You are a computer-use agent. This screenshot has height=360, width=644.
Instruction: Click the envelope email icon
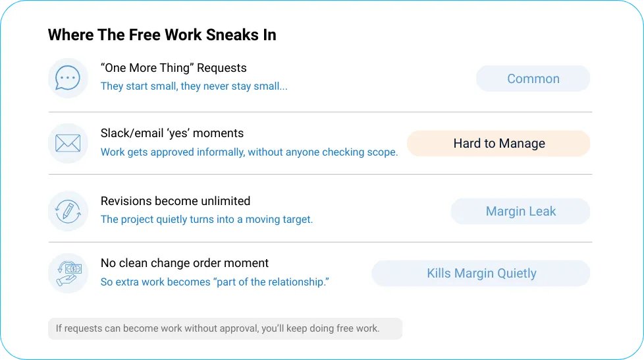(68, 144)
